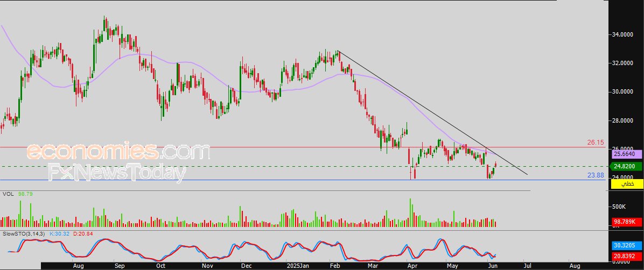Click the Mar label on time axis
644x270 pixels.
(x=373, y=266)
